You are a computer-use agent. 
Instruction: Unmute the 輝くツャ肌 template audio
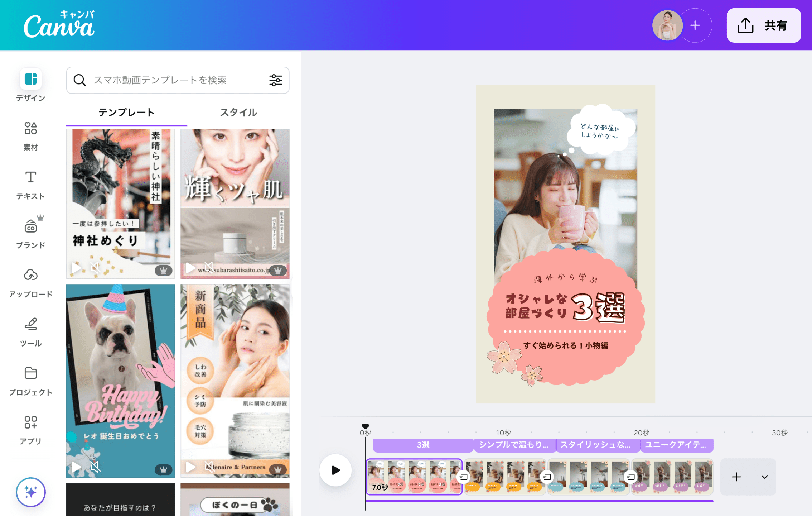point(209,268)
